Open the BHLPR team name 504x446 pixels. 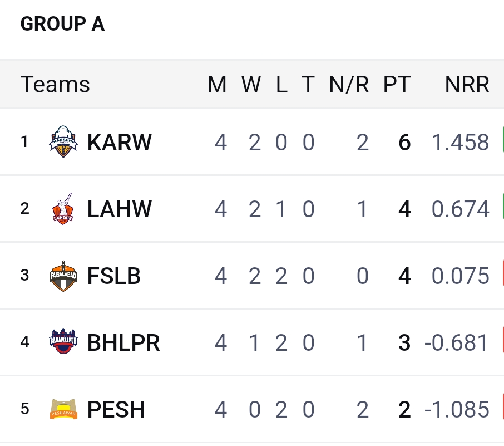(123, 343)
